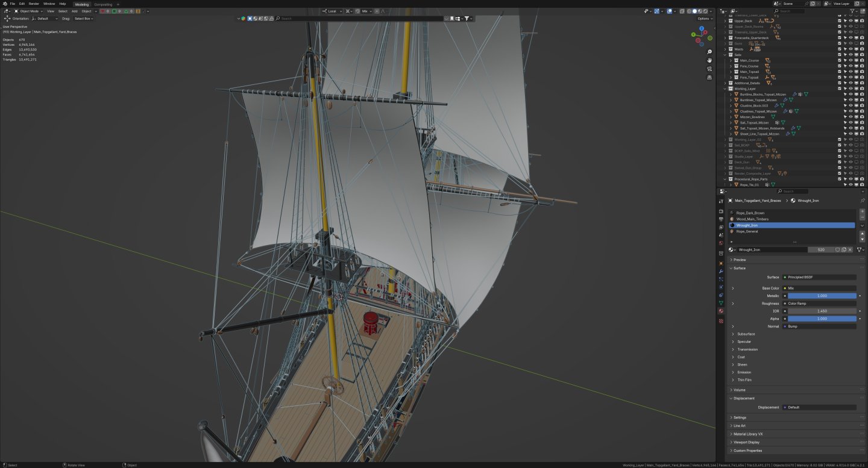Open the Object Mode dropdown
Image resolution: width=868 pixels, height=468 pixels.
[x=29, y=11]
